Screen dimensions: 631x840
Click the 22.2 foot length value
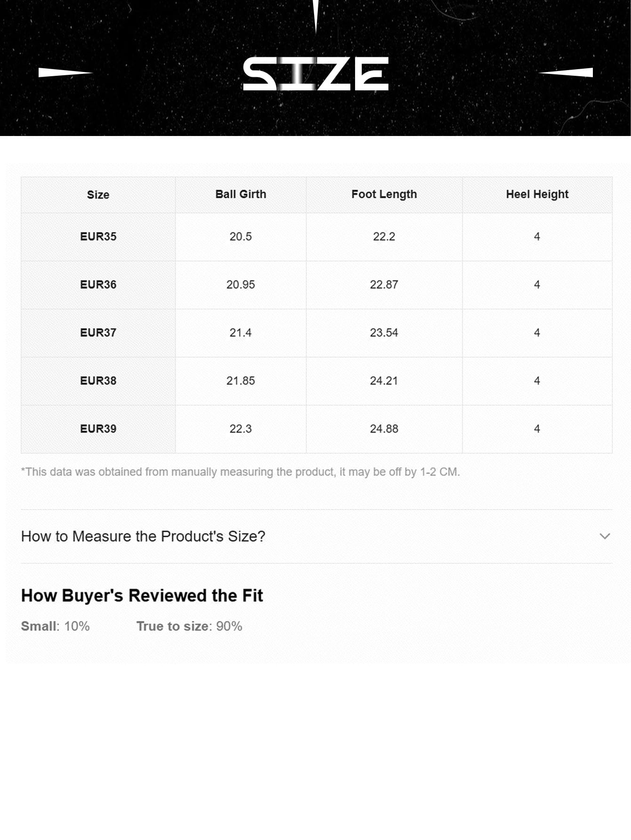[384, 237]
